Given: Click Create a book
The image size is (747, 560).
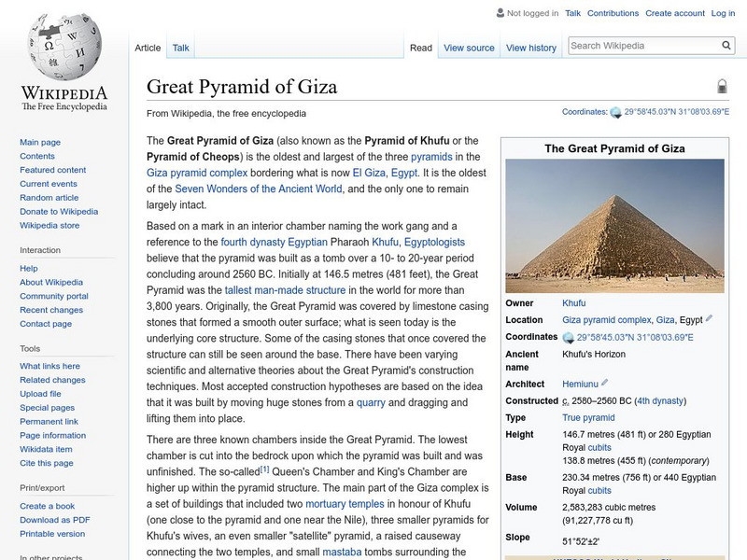Looking at the screenshot, I should coord(48,506).
